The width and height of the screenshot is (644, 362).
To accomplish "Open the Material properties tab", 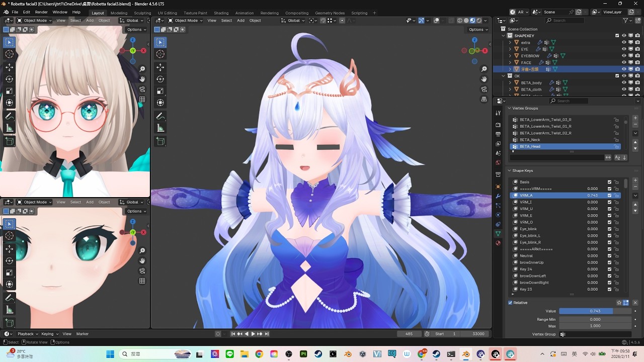I will click(x=498, y=243).
